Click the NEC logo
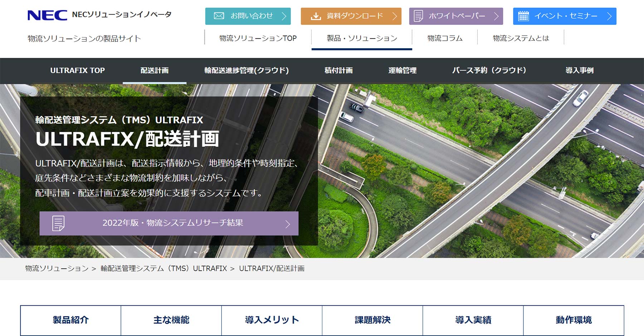Viewport: 644px width, 336px height. click(47, 15)
